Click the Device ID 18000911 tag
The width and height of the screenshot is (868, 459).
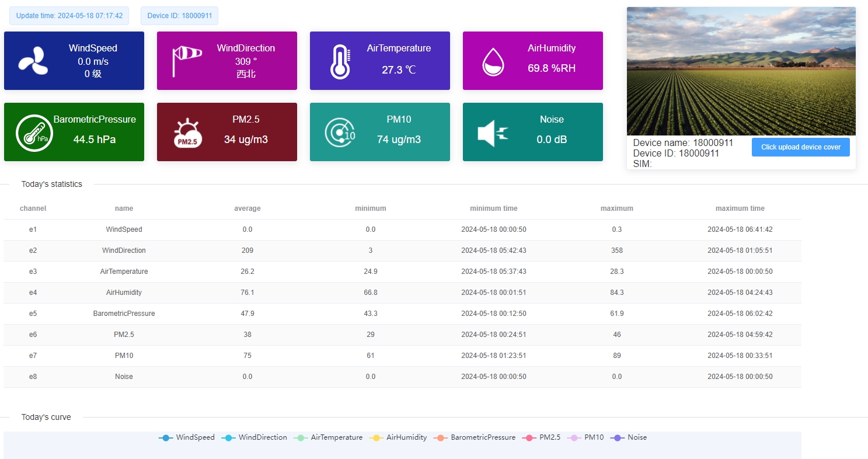click(179, 16)
